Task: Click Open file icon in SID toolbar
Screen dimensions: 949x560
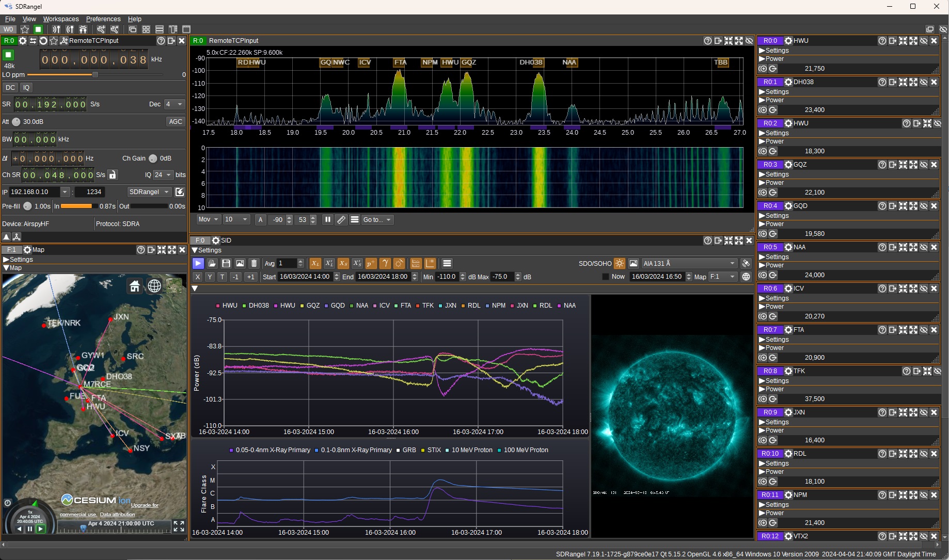Action: tap(212, 264)
